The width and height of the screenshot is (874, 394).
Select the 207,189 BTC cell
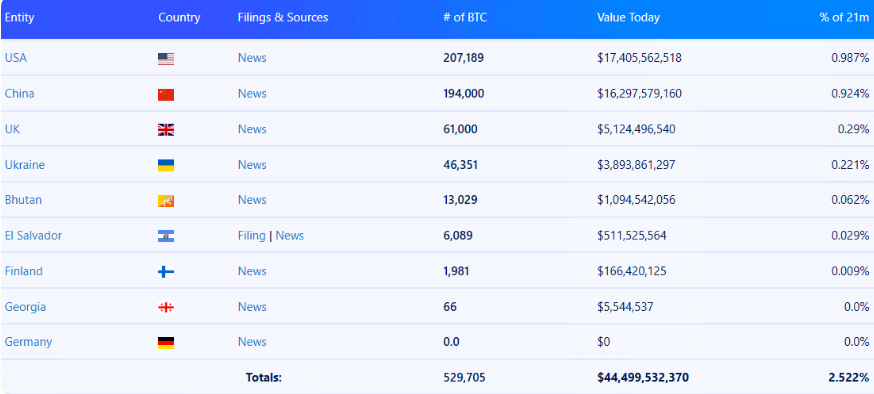[x=463, y=57]
